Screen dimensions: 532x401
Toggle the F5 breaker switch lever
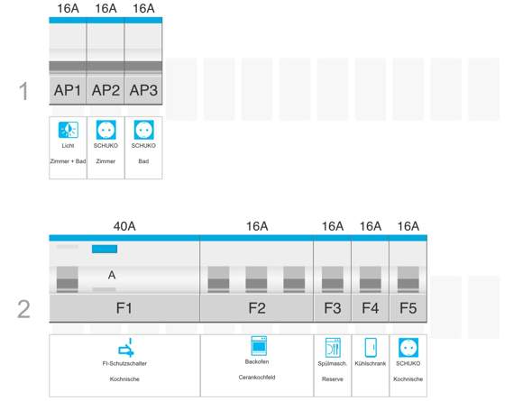[x=408, y=279]
